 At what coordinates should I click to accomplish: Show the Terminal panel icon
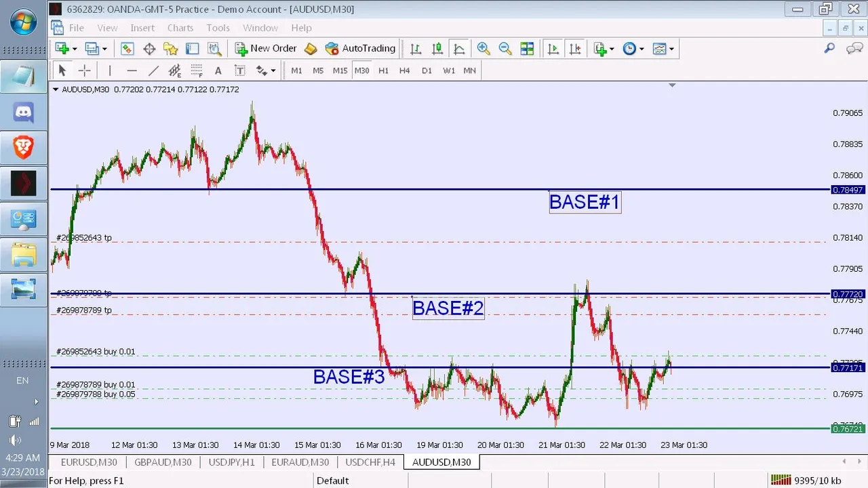(192, 48)
